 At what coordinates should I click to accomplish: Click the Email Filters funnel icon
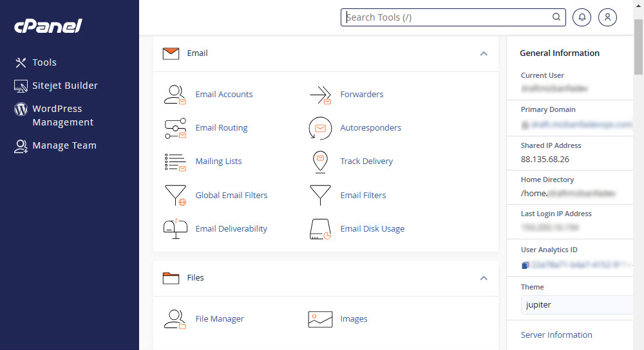(x=320, y=196)
